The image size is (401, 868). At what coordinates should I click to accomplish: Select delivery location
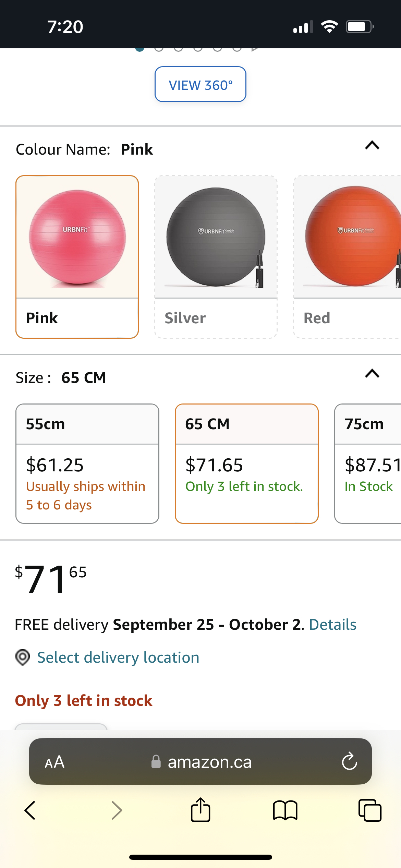pos(118,657)
